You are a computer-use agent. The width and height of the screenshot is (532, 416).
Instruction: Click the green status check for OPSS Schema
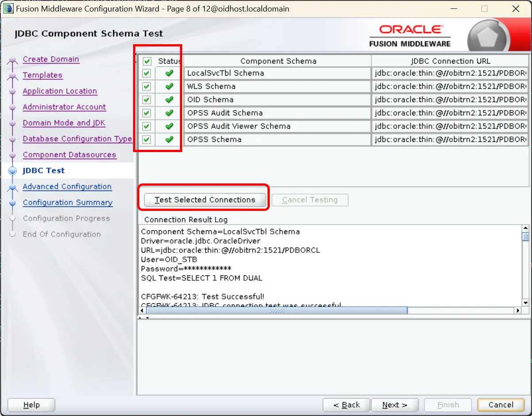click(169, 140)
